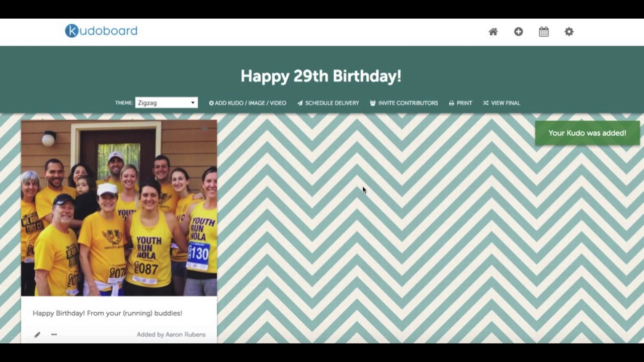
Task: Print the board
Action: click(460, 103)
